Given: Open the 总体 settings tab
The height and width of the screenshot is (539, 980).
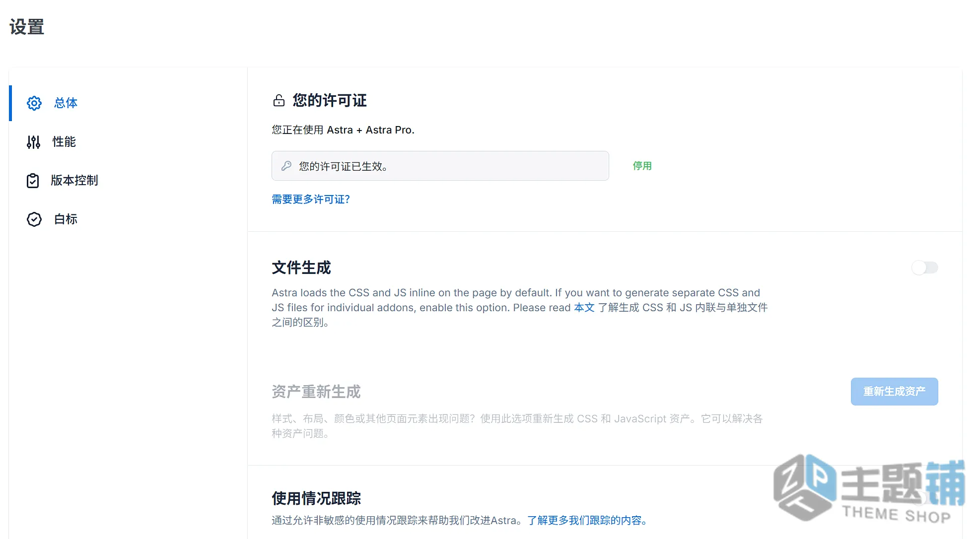Looking at the screenshot, I should (66, 103).
